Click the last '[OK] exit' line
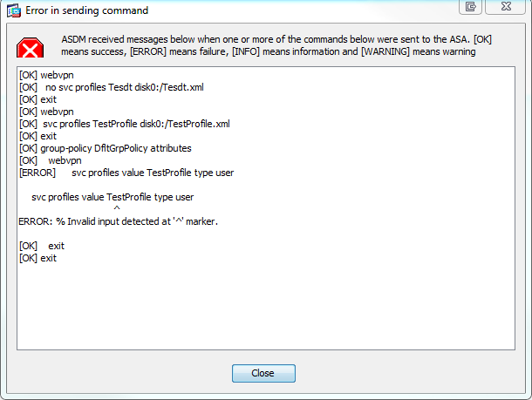 pos(38,259)
